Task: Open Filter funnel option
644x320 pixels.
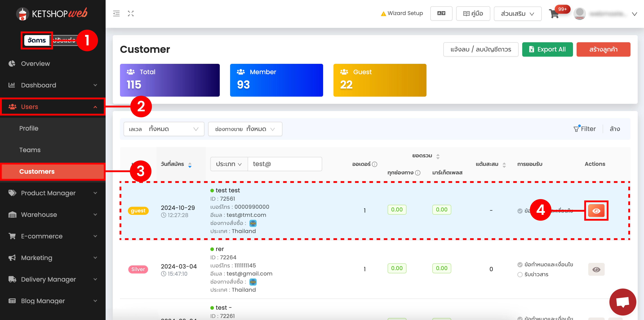Action: coord(584,129)
